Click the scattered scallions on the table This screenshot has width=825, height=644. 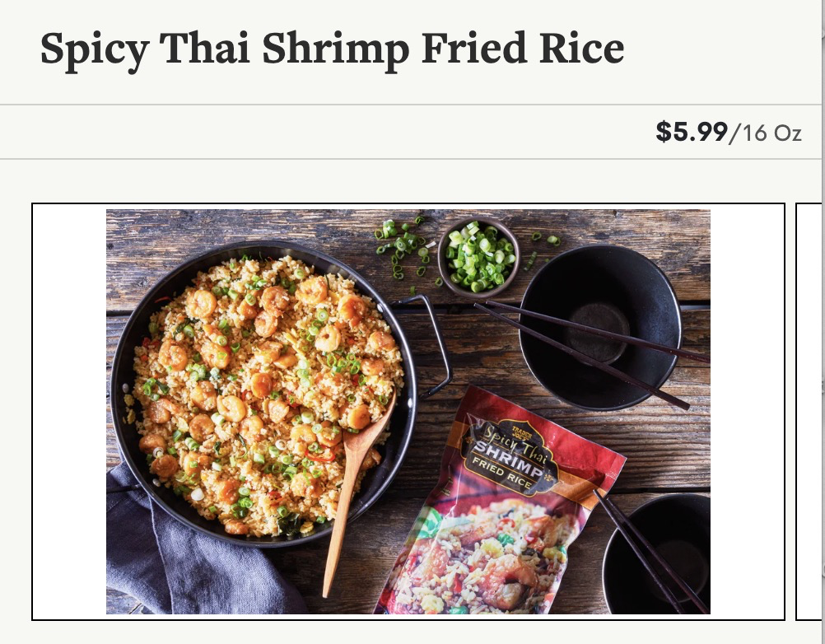click(x=404, y=247)
